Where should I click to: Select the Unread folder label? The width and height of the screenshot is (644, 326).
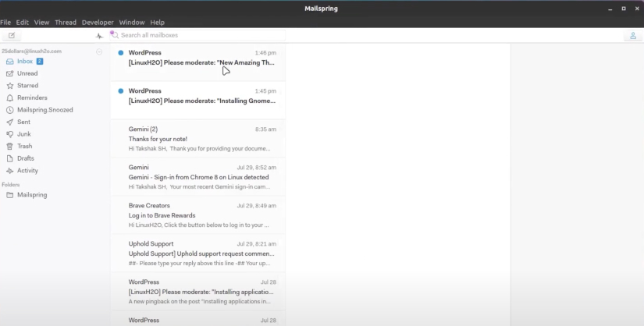[27, 73]
